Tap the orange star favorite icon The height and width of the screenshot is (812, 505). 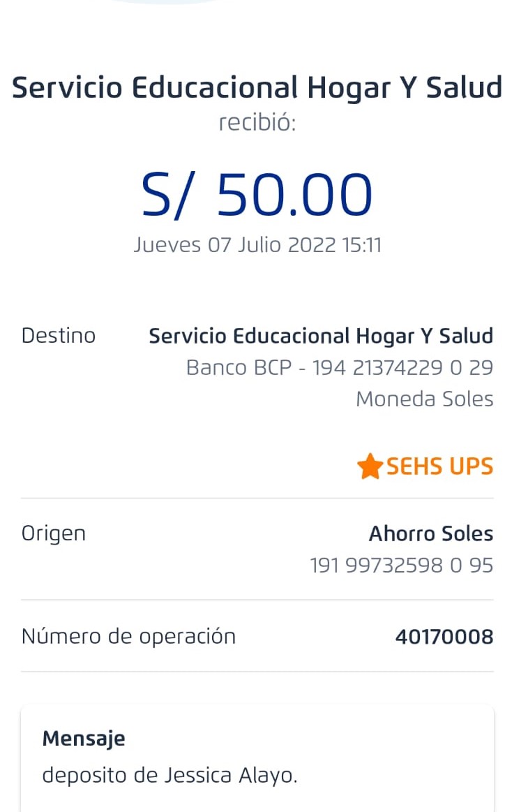click(x=369, y=466)
